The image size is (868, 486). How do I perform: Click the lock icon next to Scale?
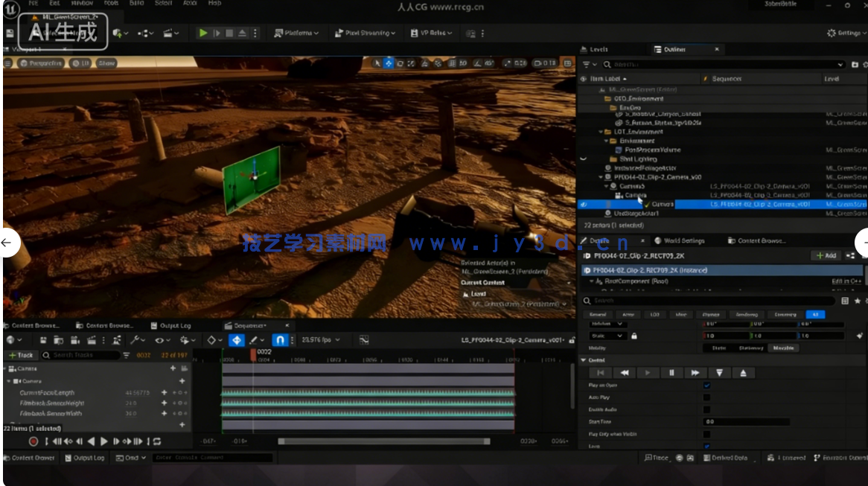pos(634,336)
